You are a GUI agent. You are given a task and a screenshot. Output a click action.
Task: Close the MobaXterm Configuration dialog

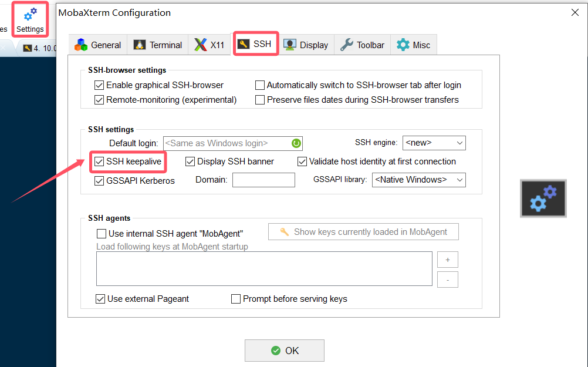[x=575, y=13]
